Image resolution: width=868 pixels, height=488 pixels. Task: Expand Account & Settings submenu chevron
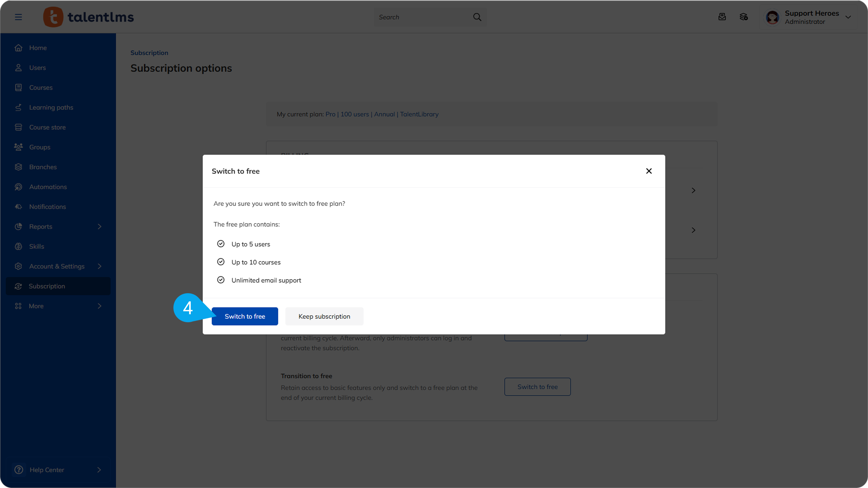click(100, 266)
